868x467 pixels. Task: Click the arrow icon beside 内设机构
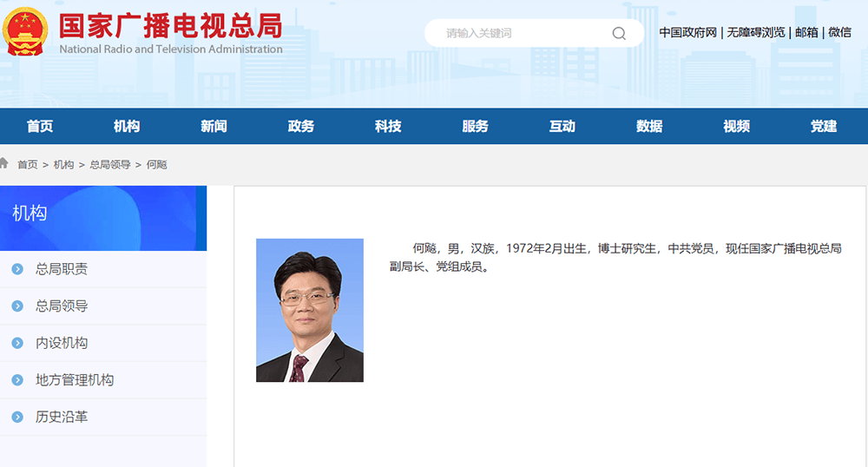point(17,343)
